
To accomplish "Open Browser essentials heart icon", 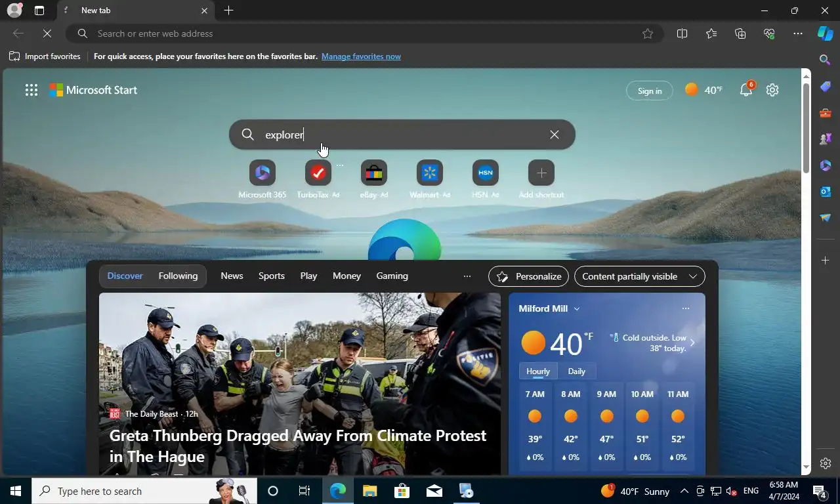I will click(x=769, y=33).
